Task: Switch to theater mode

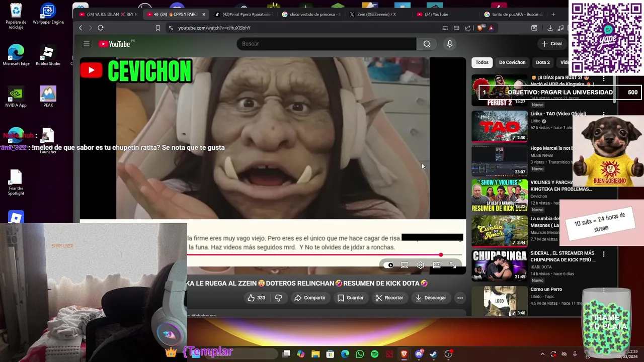Action: [437, 265]
